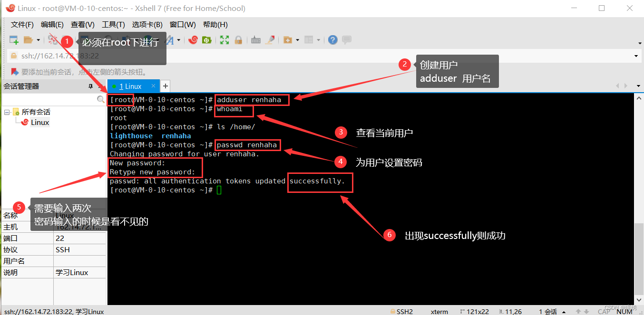Click the padlock lock icon on toolbar
644x315 pixels.
[x=239, y=40]
